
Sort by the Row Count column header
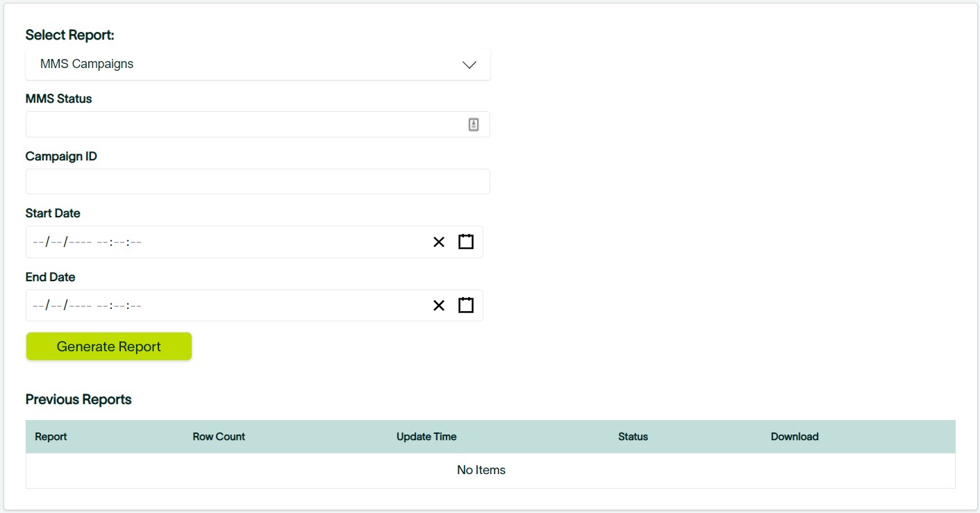coord(219,437)
